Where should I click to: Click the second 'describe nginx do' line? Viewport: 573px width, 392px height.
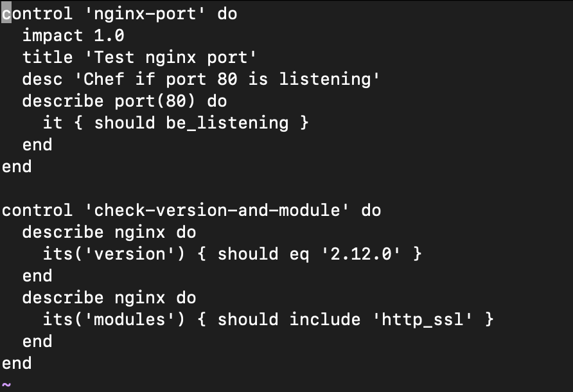pos(109,298)
